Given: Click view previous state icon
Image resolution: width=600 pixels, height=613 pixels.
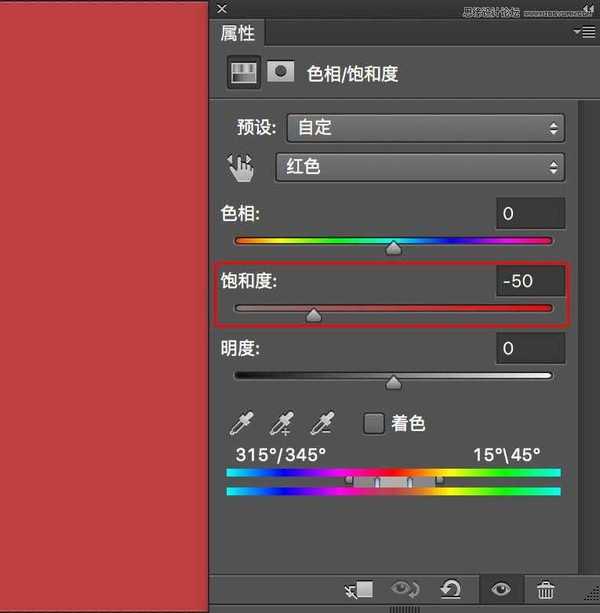Looking at the screenshot, I should point(405,589).
